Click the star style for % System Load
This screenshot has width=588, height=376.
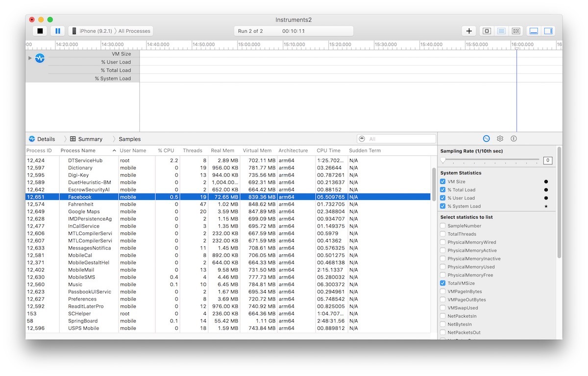tap(546, 206)
